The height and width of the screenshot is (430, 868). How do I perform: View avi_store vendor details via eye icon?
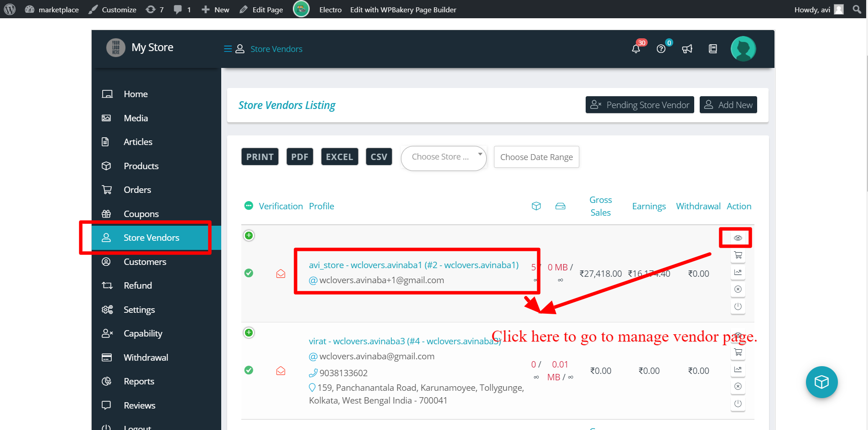coord(738,238)
